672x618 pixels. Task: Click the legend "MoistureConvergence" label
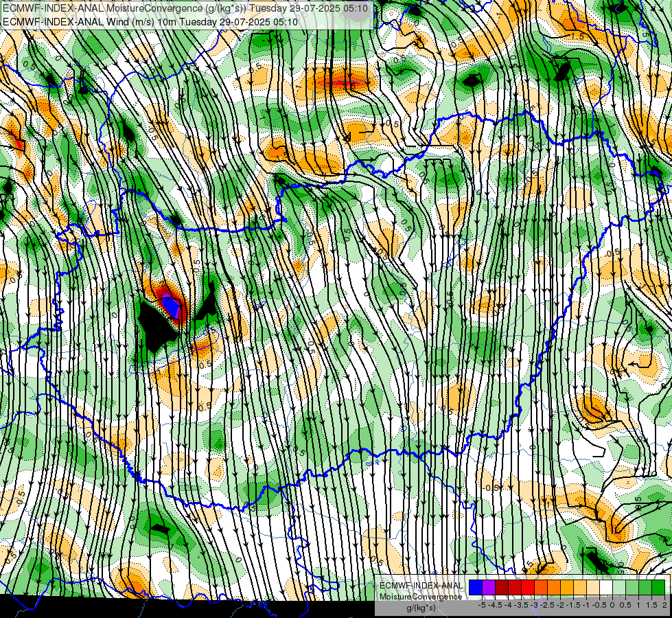[421, 597]
